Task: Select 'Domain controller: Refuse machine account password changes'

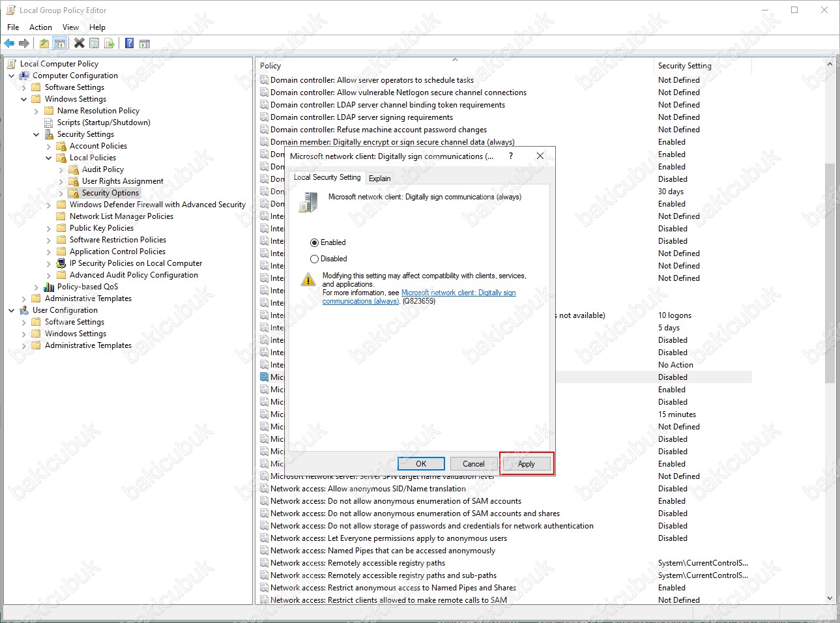Action: [379, 130]
